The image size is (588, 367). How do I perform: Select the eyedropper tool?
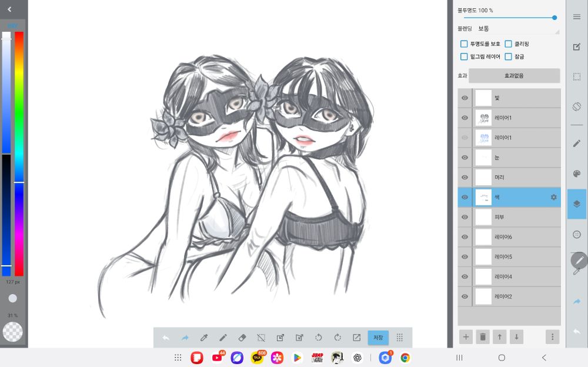[204, 338]
